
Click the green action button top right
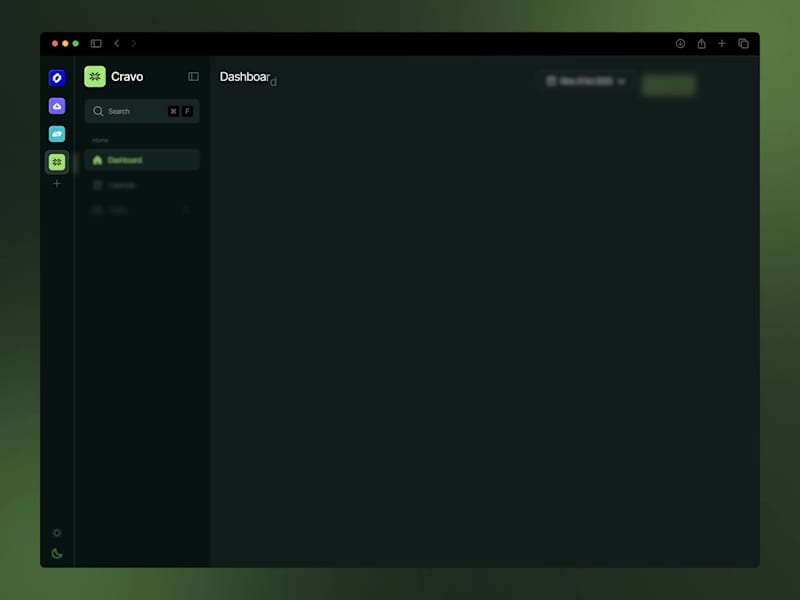(668, 85)
